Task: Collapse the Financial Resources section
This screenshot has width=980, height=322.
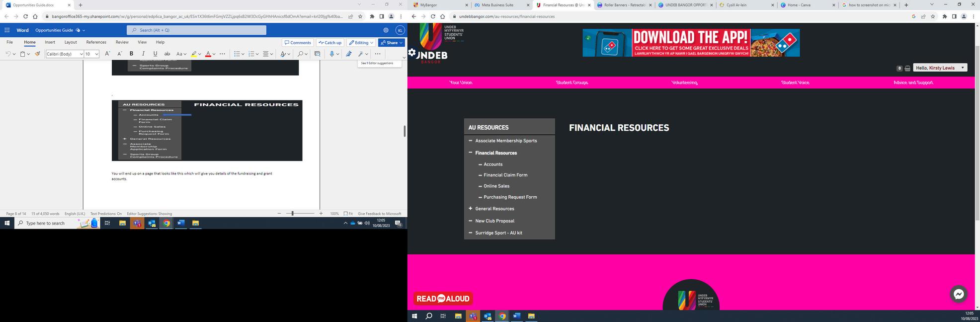Action: pos(471,153)
